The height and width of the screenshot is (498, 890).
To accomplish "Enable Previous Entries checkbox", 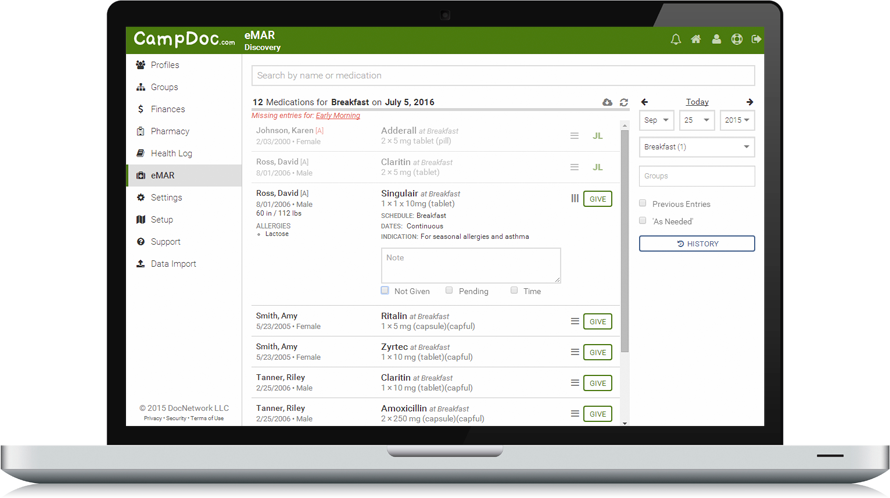I will point(643,203).
